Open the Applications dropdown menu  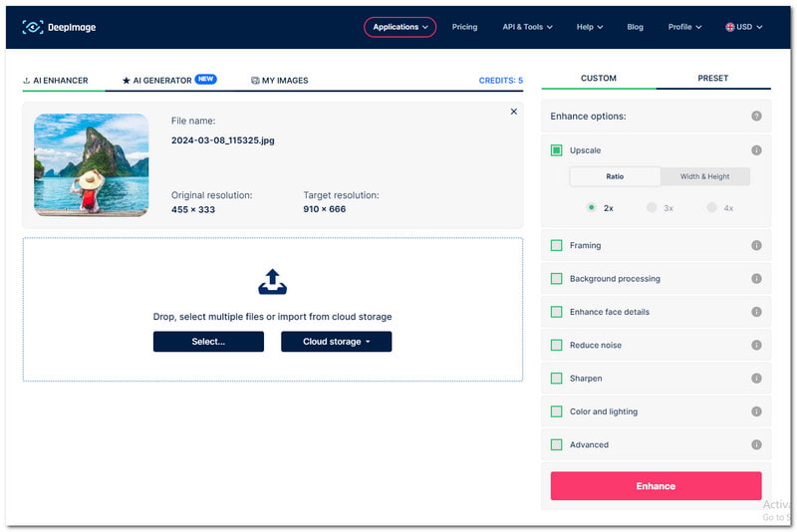click(x=399, y=27)
